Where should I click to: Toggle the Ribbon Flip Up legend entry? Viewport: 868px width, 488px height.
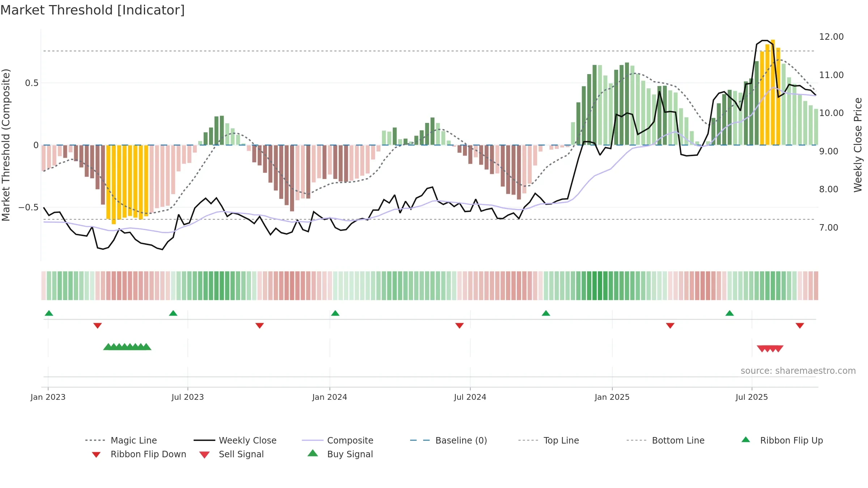coord(782,440)
